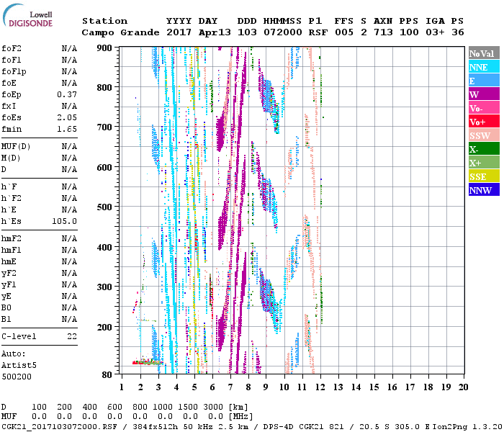Click the Lowell Digisonde logo
Screen dimensions: 504x432
(27, 15)
